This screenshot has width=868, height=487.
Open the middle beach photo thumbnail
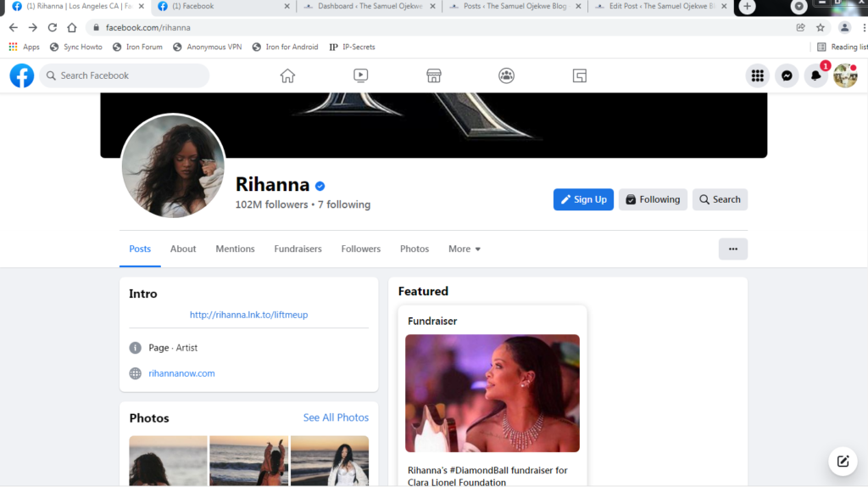(x=248, y=461)
